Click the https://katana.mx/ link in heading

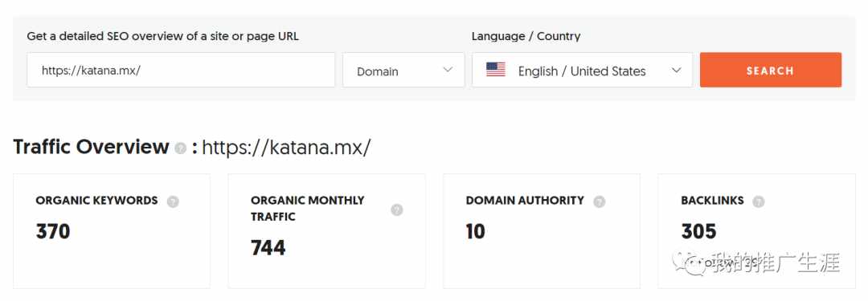[286, 148]
